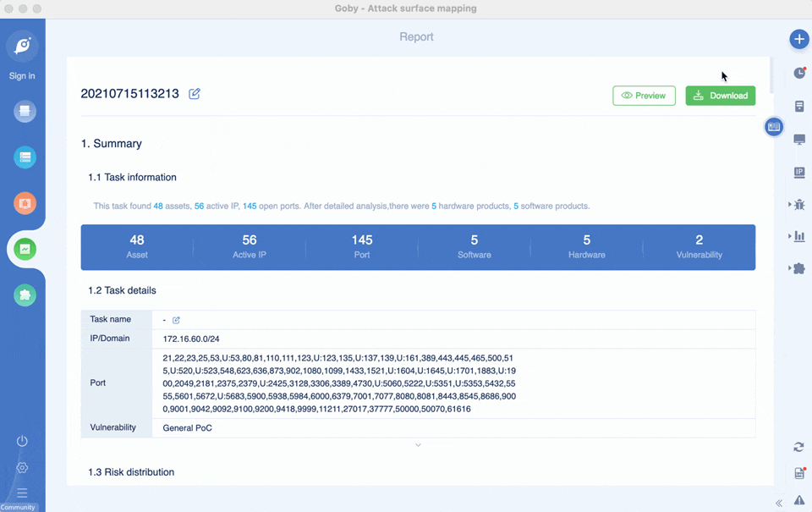
Task: Open the settings gear in left sidebar
Action: [22, 468]
